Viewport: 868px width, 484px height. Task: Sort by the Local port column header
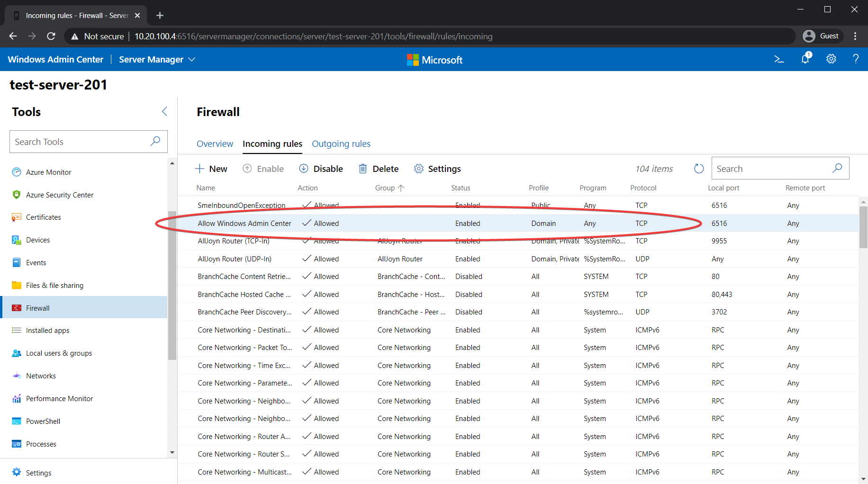click(723, 188)
